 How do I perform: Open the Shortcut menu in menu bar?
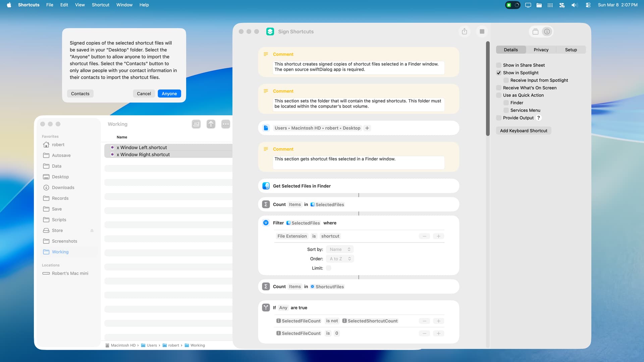click(100, 5)
